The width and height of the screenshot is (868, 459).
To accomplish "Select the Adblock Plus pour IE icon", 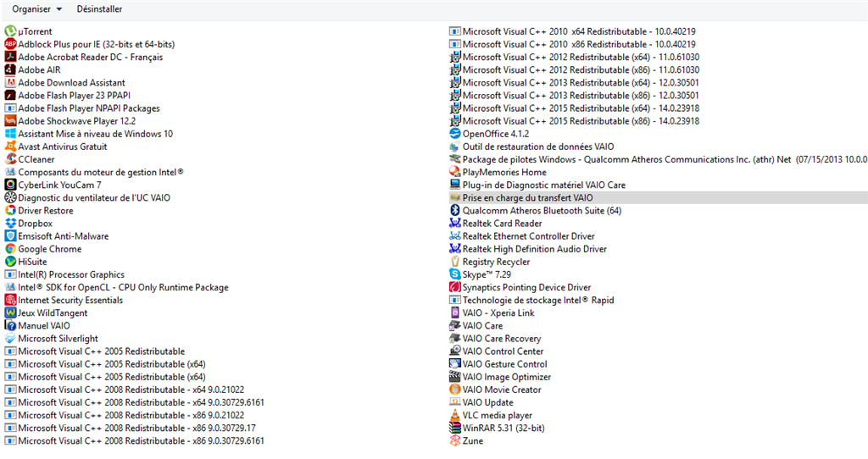I will (x=10, y=44).
